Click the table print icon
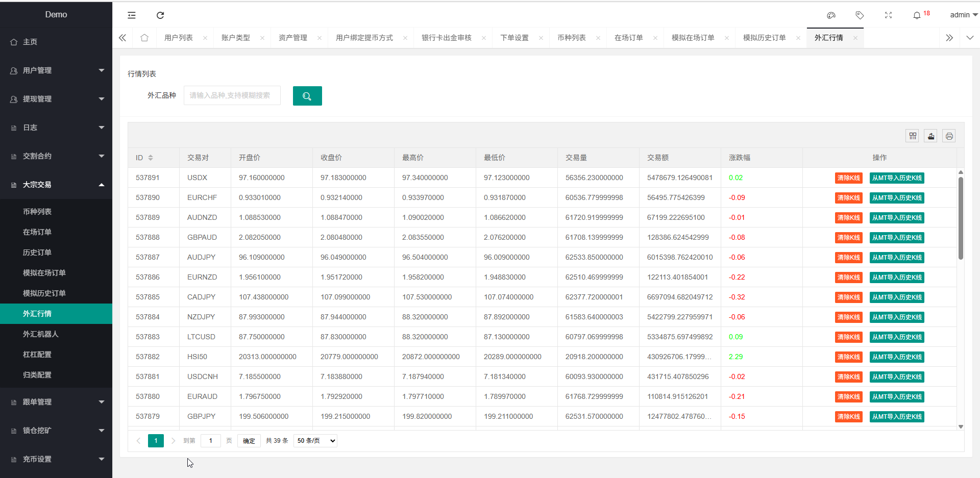 coord(949,136)
